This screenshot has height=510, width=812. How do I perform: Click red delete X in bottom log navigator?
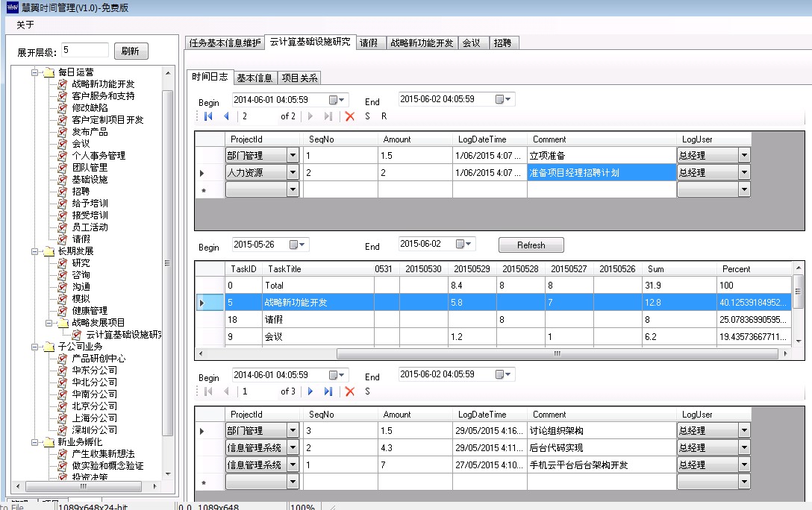[349, 391]
